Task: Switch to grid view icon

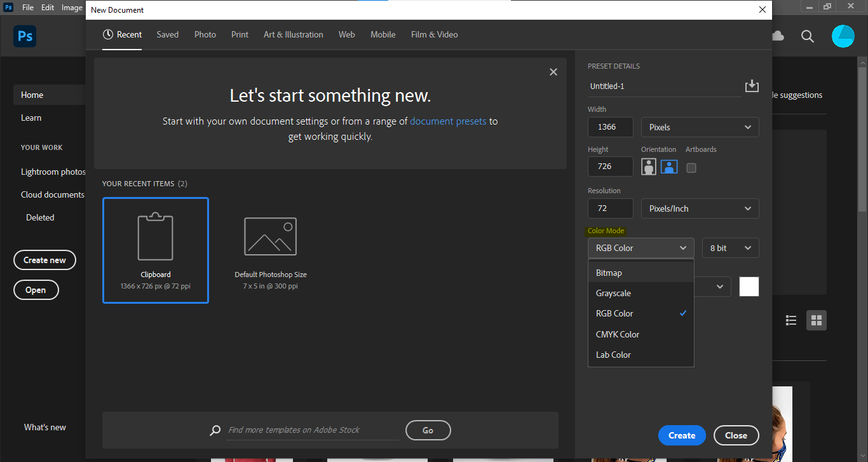Action: click(817, 320)
